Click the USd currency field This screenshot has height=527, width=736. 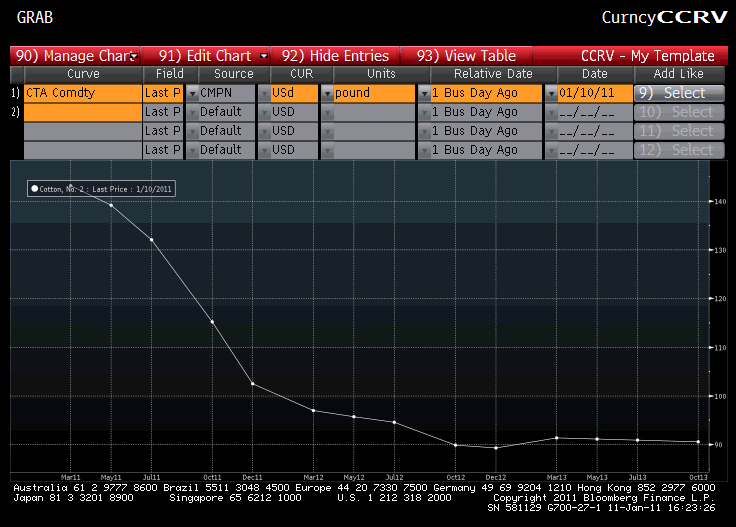pos(294,93)
